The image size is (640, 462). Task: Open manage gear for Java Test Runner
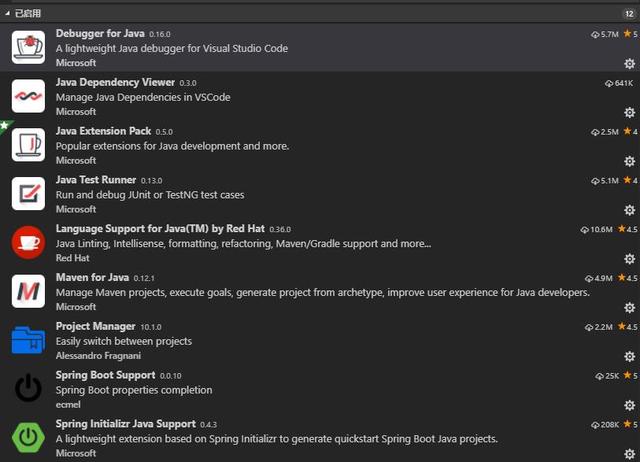coord(629,210)
